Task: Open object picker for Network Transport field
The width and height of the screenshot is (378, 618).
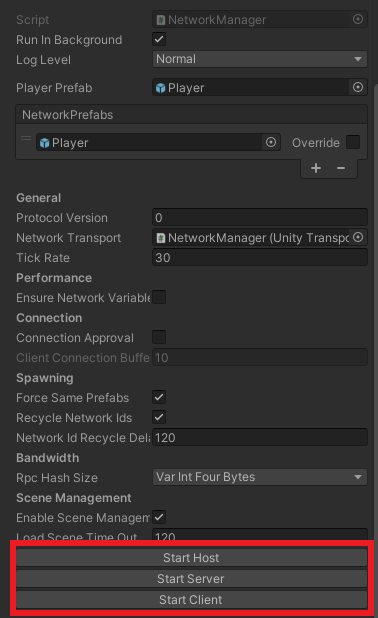Action: click(358, 237)
